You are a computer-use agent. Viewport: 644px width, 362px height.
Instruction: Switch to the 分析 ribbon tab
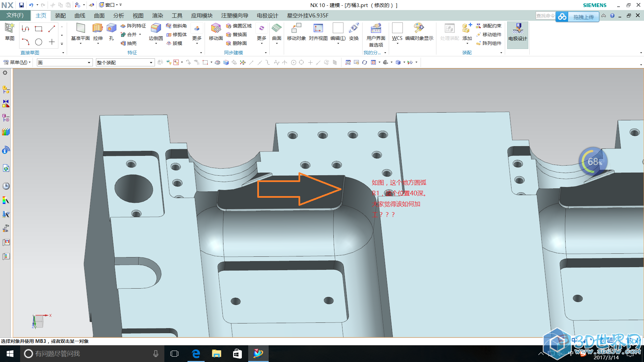tap(119, 16)
